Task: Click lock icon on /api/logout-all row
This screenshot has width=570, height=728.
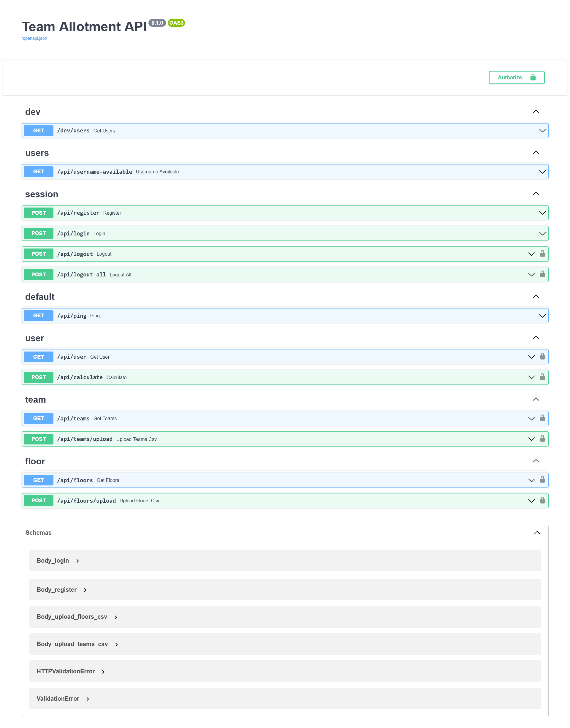Action: (542, 274)
